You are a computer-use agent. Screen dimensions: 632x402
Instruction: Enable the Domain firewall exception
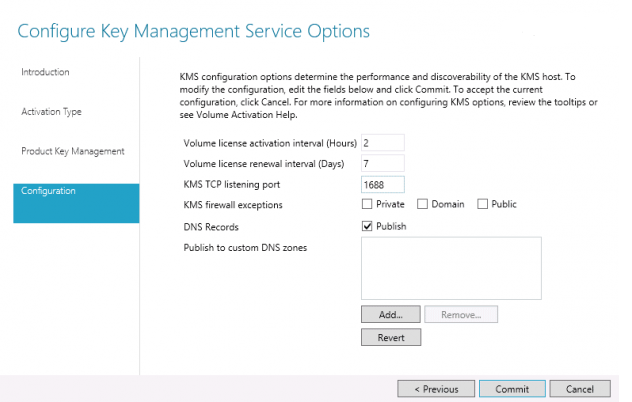(x=422, y=205)
